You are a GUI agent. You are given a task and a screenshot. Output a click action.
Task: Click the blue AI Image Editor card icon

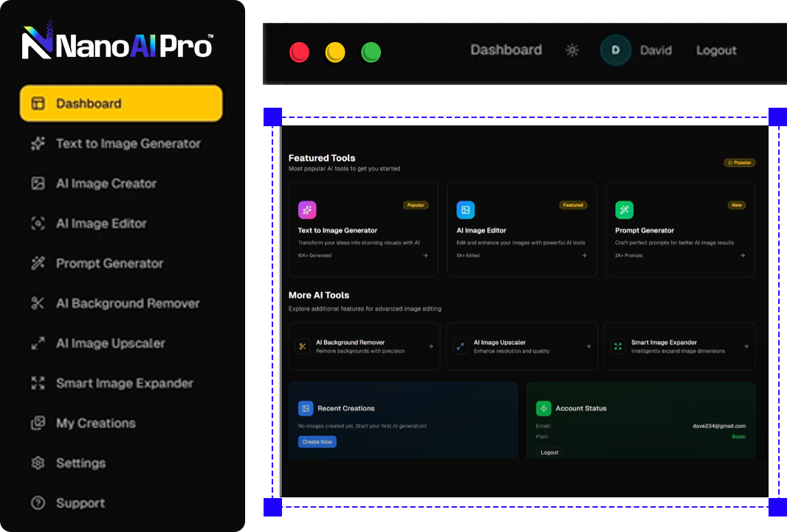click(465, 210)
